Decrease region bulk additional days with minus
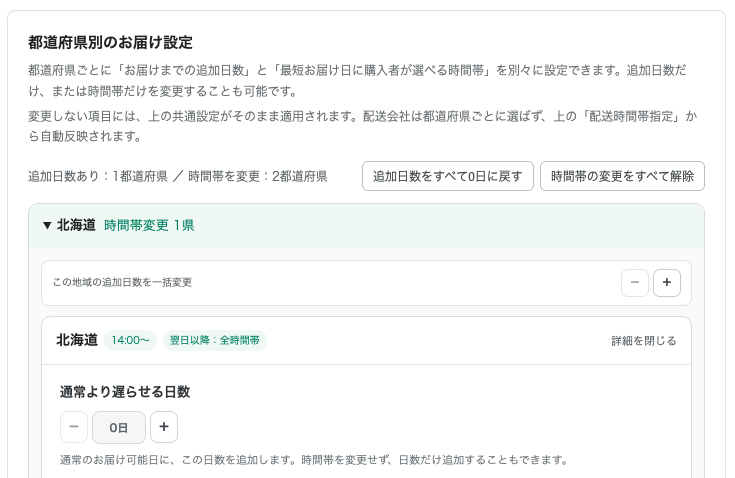The width and height of the screenshot is (735, 478). (x=635, y=283)
